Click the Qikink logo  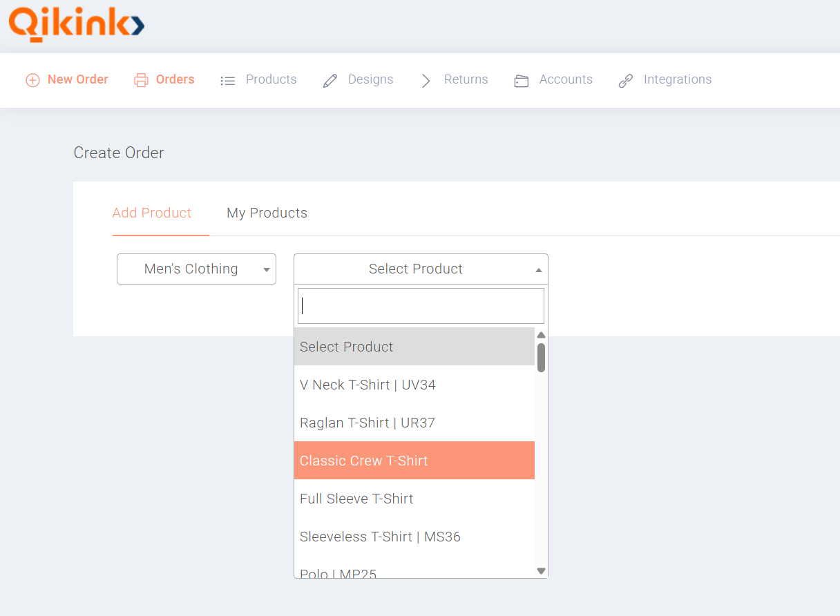[x=76, y=24]
